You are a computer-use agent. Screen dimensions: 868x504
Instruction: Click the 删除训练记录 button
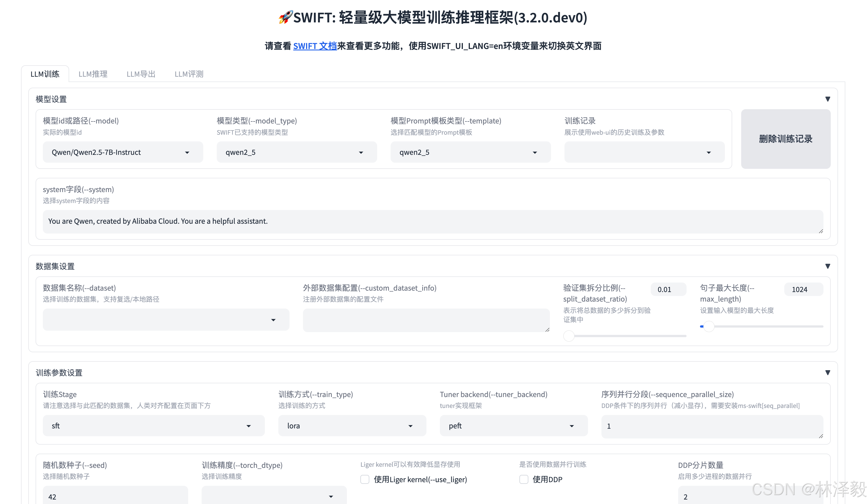(x=785, y=139)
